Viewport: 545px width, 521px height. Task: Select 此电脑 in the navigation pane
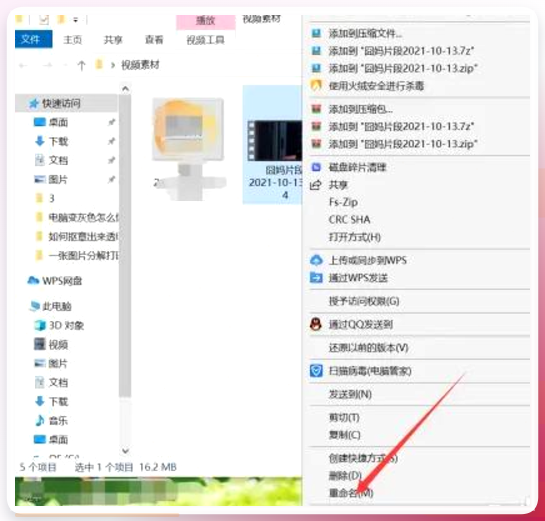(57, 306)
